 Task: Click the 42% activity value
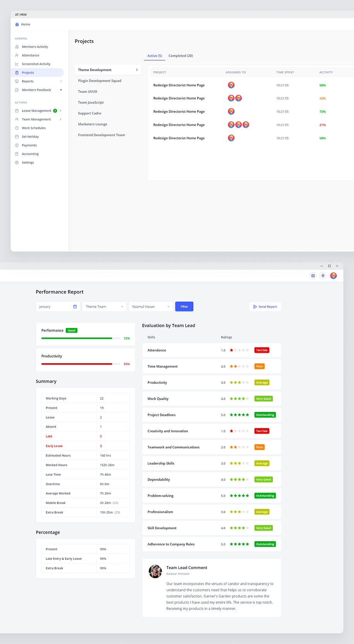coord(322,98)
